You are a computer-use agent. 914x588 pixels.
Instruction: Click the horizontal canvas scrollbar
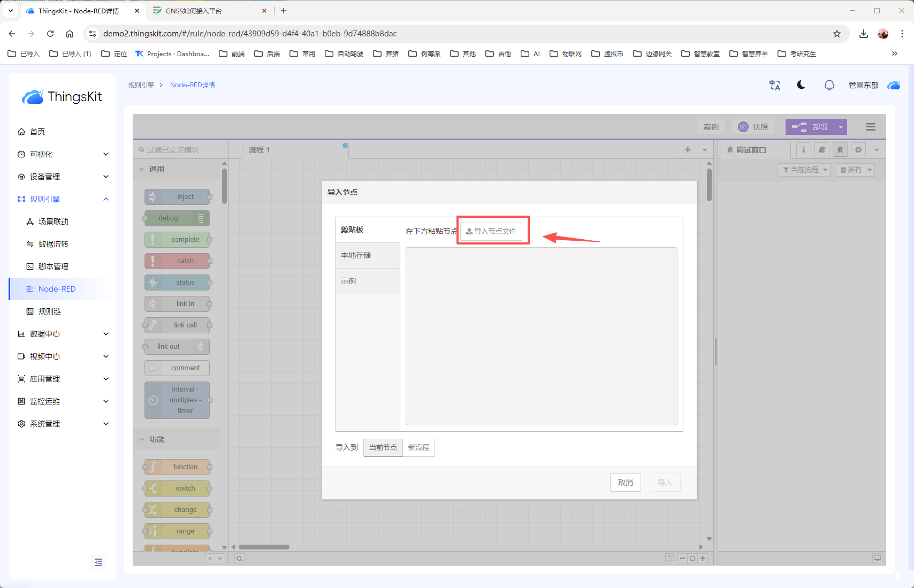[264, 547]
